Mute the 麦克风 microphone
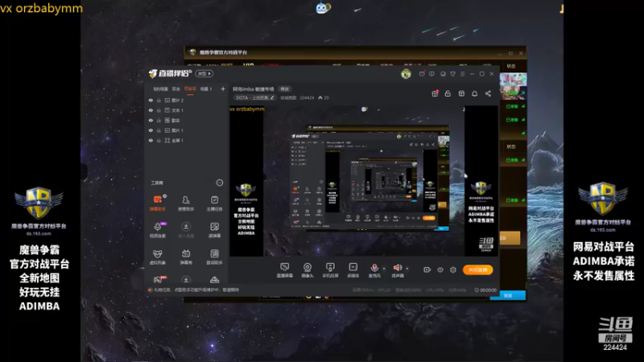Screen dimensions: 644x362 pyautogui.click(x=374, y=268)
